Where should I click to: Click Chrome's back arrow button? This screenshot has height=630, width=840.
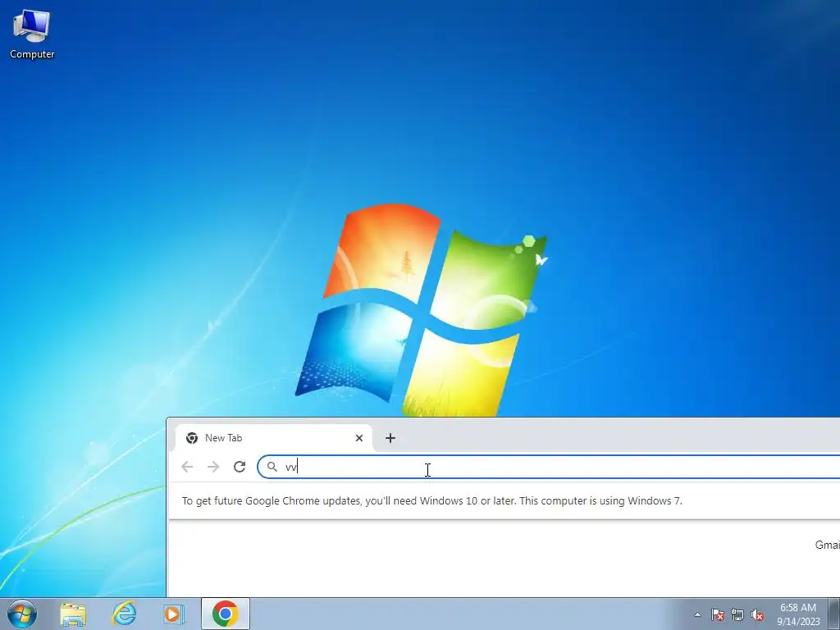click(x=187, y=467)
